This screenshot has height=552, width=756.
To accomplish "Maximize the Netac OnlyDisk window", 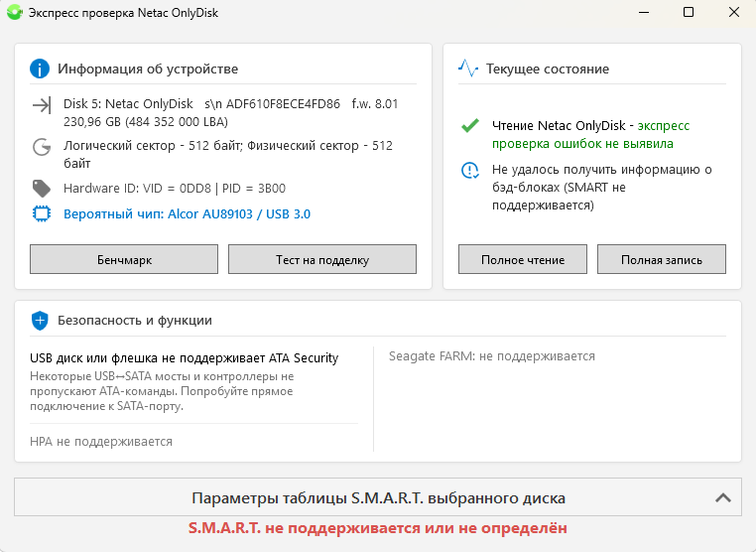I will pyautogui.click(x=688, y=13).
